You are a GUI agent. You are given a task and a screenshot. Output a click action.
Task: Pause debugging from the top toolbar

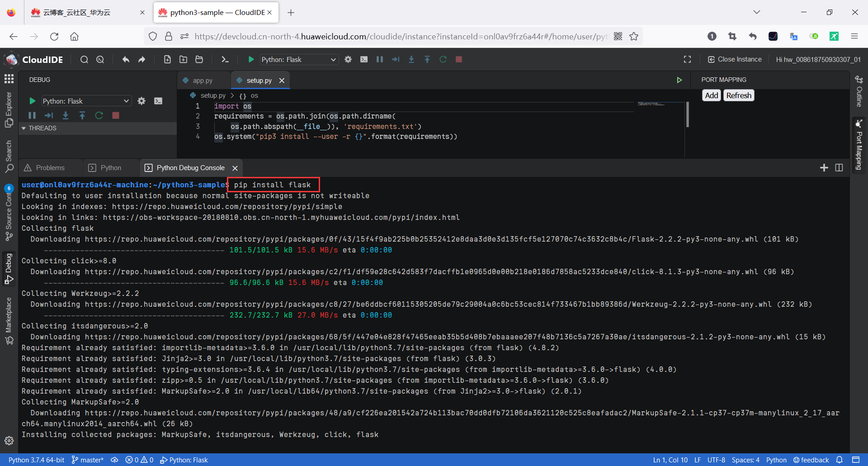(x=380, y=59)
